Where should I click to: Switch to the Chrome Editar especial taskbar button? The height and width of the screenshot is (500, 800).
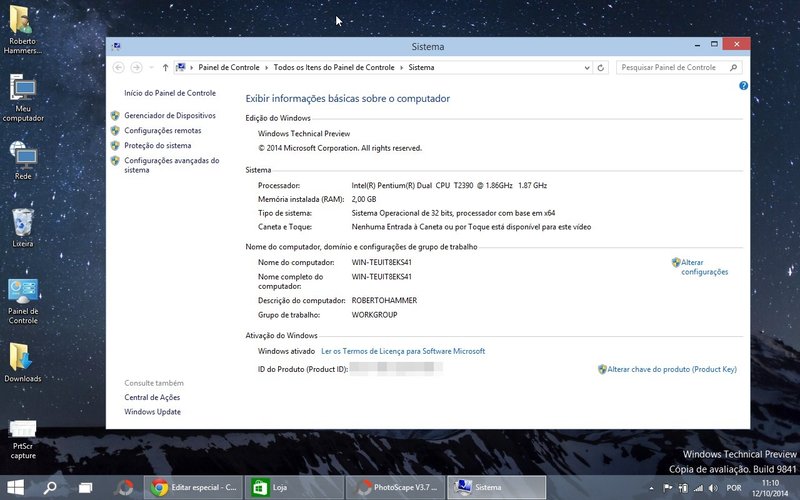[x=192, y=488]
